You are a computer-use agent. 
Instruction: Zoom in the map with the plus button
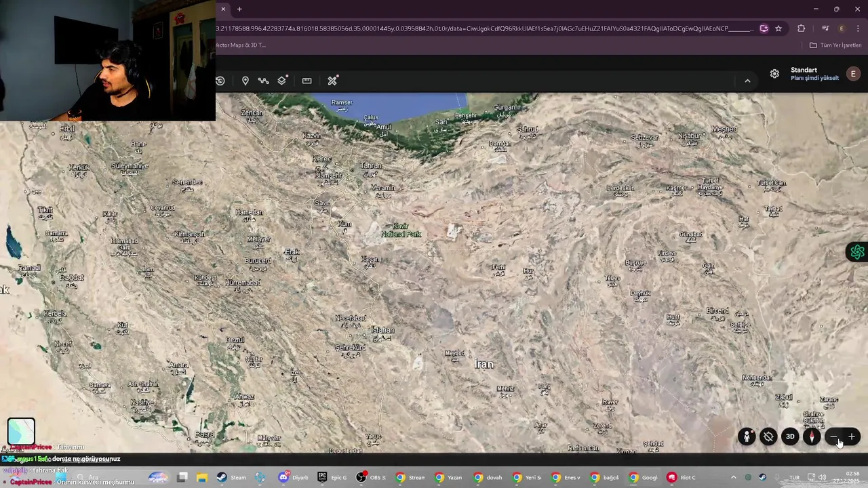[x=852, y=436]
